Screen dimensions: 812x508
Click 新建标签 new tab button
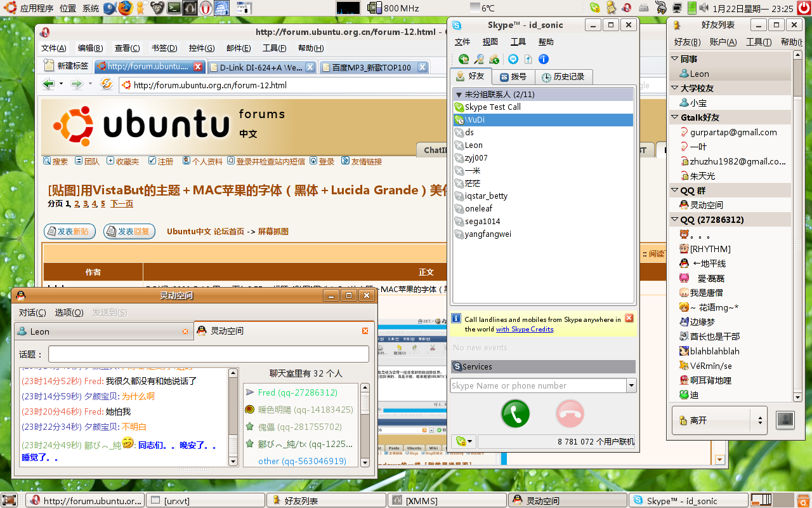66,66
